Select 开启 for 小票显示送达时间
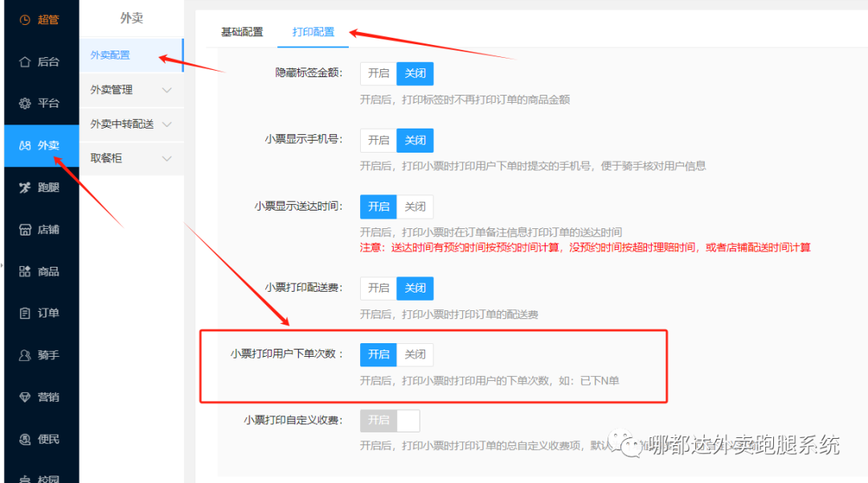This screenshot has width=868, height=483. point(379,207)
